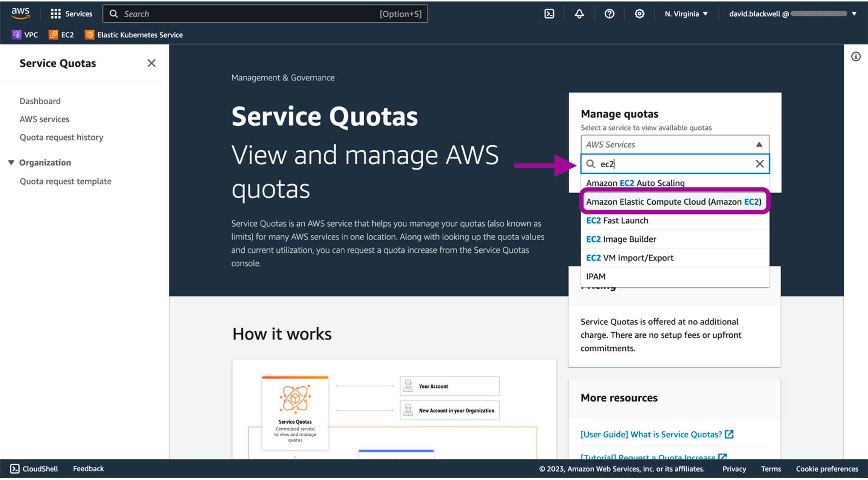The height and width of the screenshot is (480, 868).
Task: Click the Services grid icon
Action: pyautogui.click(x=56, y=14)
